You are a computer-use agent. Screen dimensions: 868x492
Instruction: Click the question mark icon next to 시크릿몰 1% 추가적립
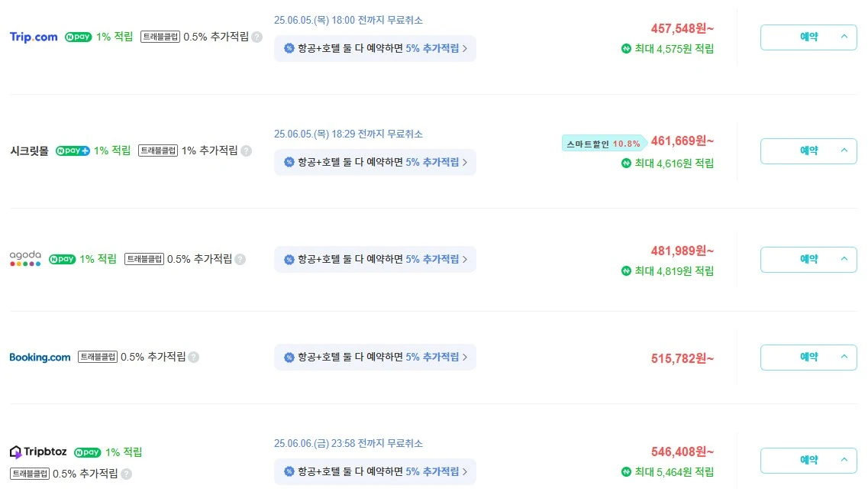[x=246, y=151]
